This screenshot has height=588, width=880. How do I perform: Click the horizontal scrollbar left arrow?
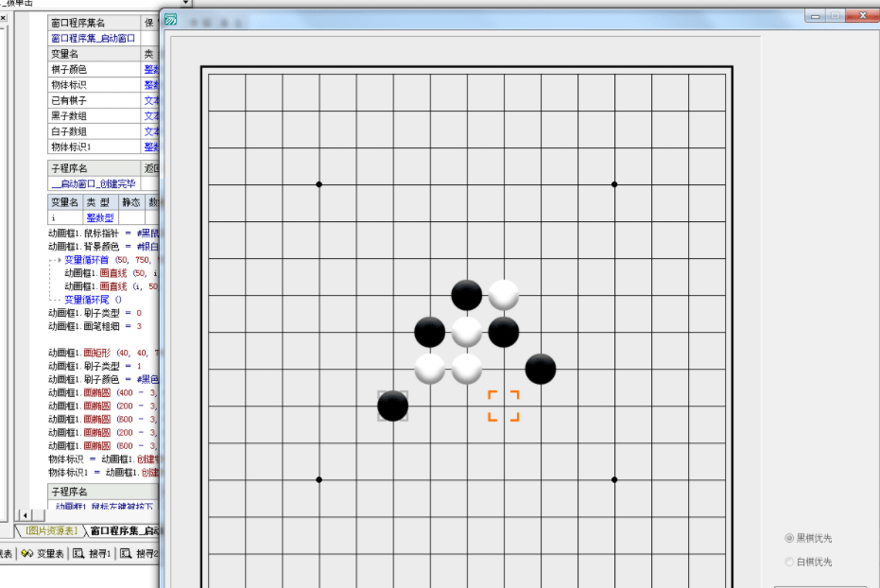click(25, 514)
